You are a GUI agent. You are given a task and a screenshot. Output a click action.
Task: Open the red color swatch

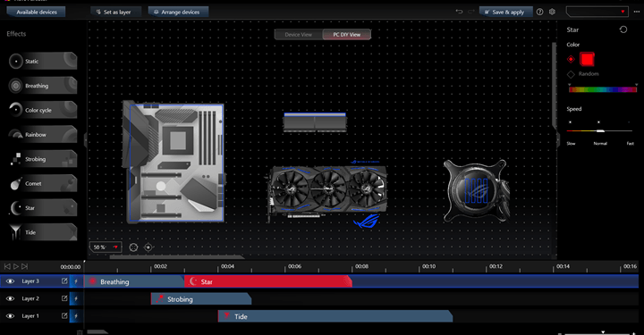click(587, 60)
